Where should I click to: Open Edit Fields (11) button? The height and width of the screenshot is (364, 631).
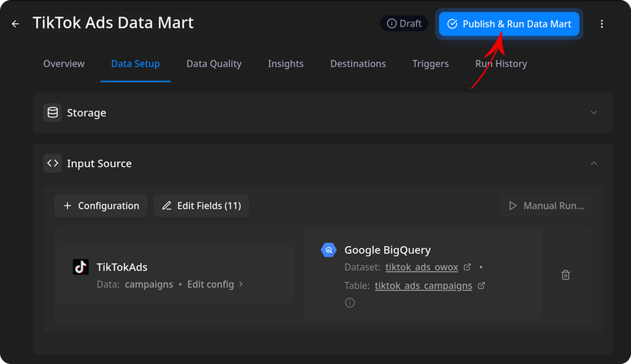[201, 206]
